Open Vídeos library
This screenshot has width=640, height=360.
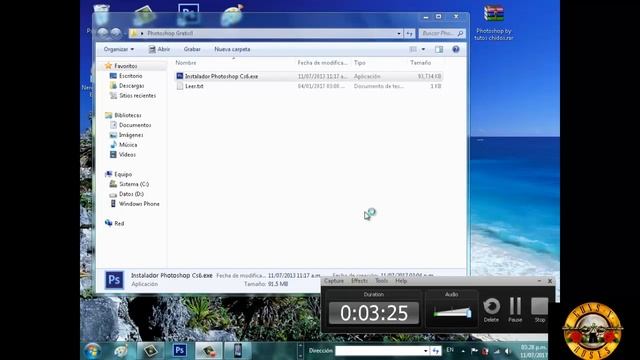pyautogui.click(x=127, y=154)
